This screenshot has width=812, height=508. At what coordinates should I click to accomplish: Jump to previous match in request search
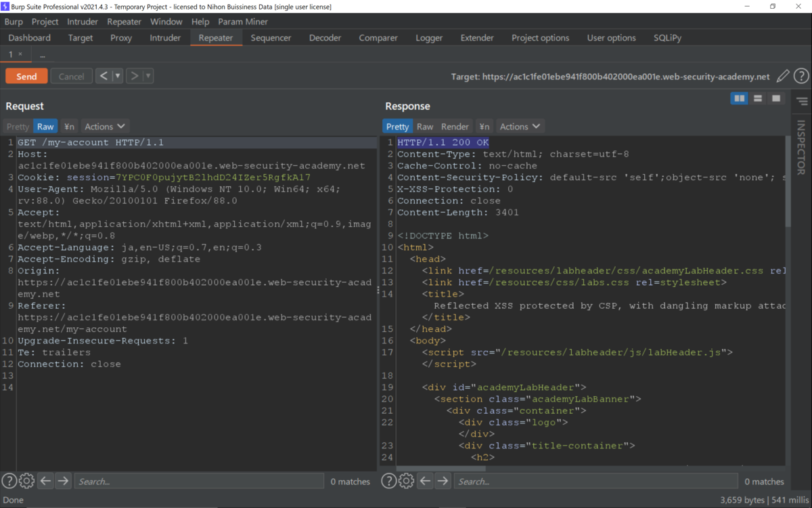coord(45,481)
